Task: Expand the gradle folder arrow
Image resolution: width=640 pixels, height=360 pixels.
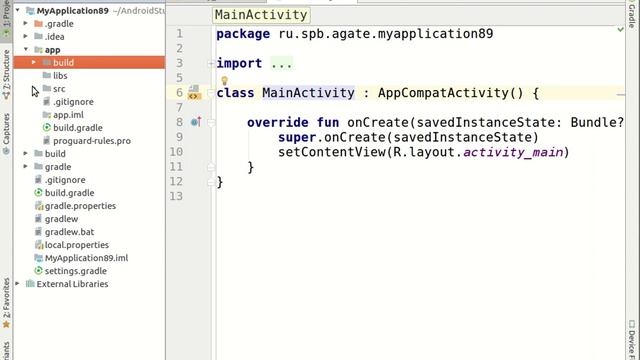Action: pos(26,167)
